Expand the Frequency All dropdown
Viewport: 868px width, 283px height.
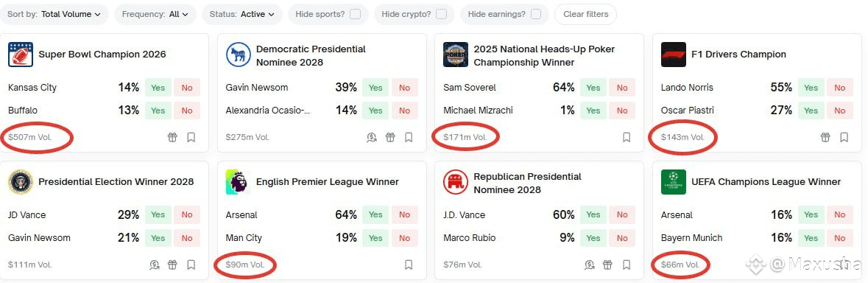155,15
